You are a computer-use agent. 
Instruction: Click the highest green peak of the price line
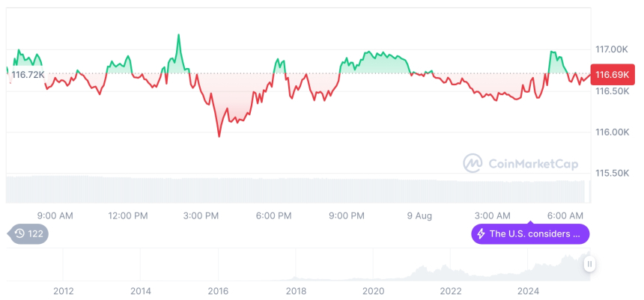pyautogui.click(x=178, y=35)
